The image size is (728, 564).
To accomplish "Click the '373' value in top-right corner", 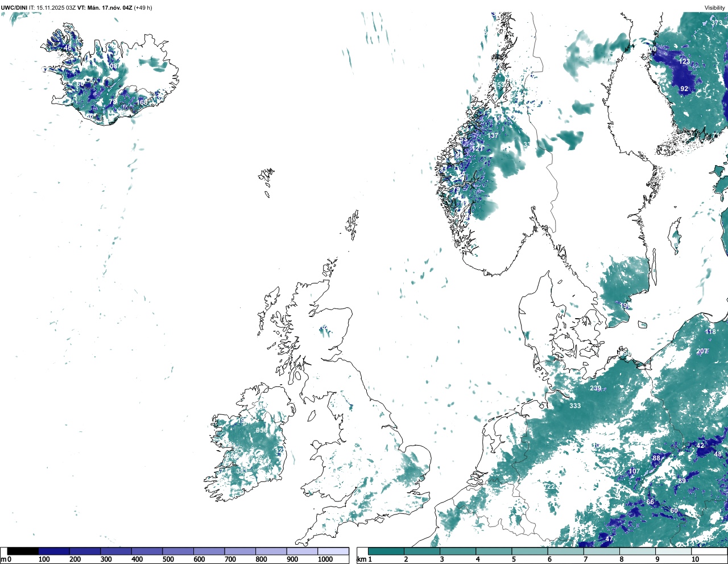I will [x=717, y=23].
